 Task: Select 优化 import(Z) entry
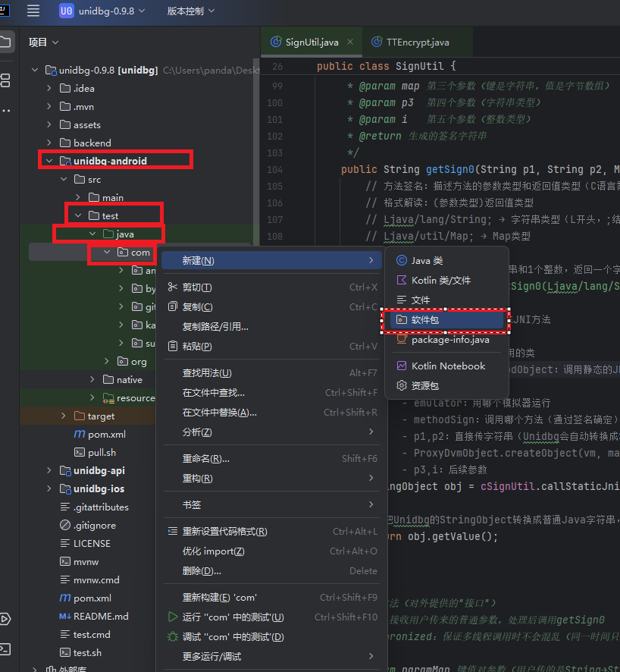pyautogui.click(x=271, y=551)
